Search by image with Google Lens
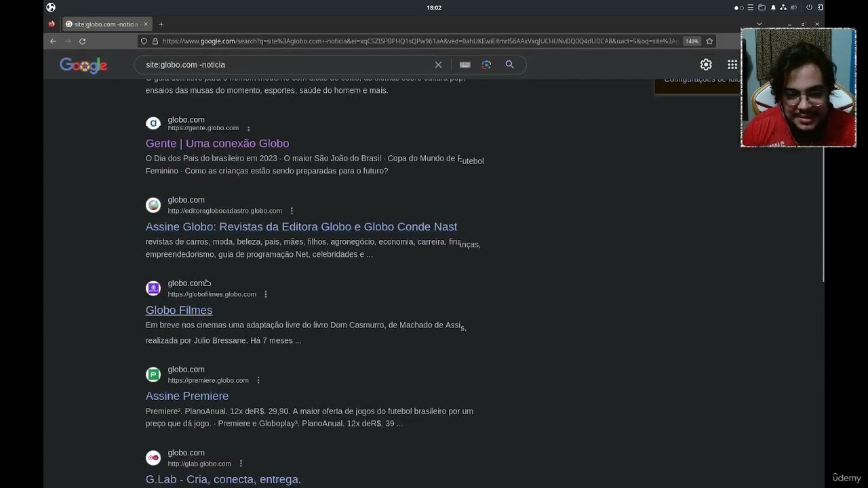The width and height of the screenshot is (868, 488). pyautogui.click(x=486, y=64)
